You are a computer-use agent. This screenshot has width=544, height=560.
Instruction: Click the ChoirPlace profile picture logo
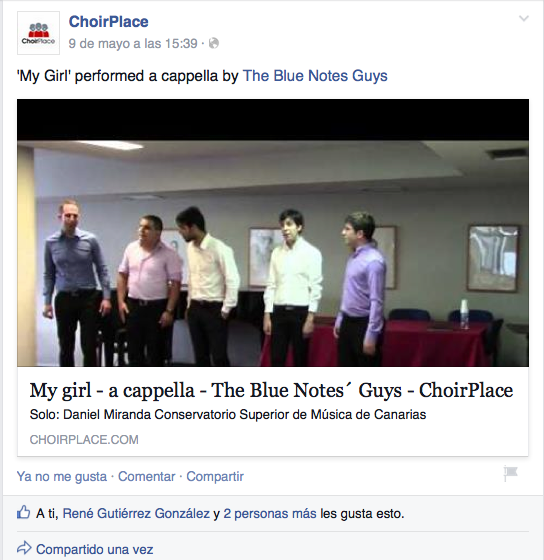tap(38, 33)
